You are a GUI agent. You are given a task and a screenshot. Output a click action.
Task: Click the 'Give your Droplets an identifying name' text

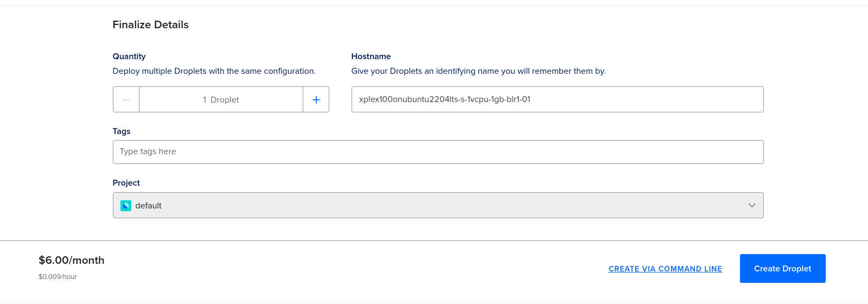click(x=478, y=71)
